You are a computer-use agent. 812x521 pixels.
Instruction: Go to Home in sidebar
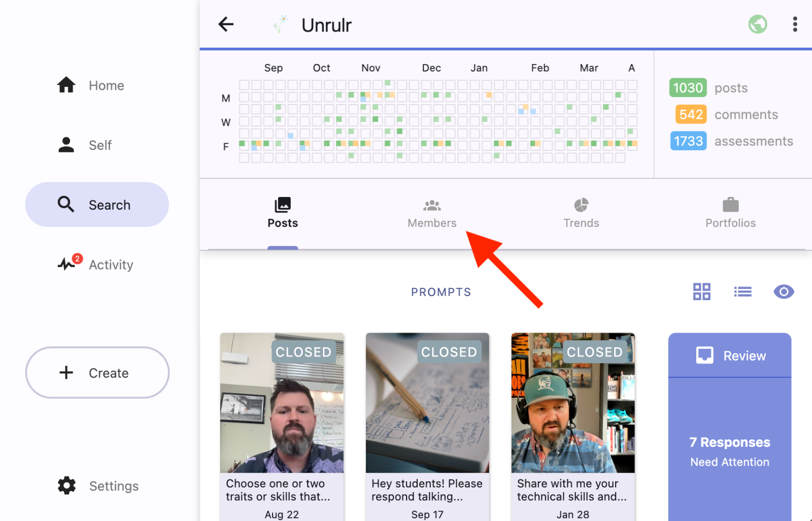[90, 85]
